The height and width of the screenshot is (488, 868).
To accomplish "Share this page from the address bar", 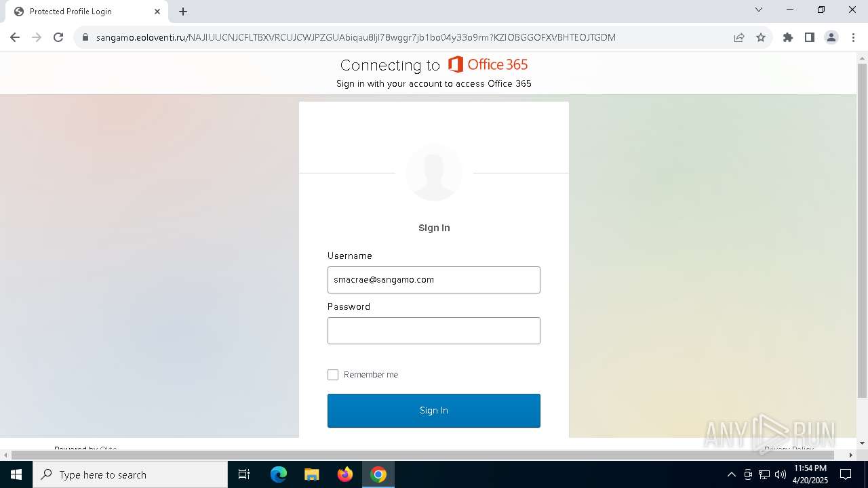I will (739, 37).
